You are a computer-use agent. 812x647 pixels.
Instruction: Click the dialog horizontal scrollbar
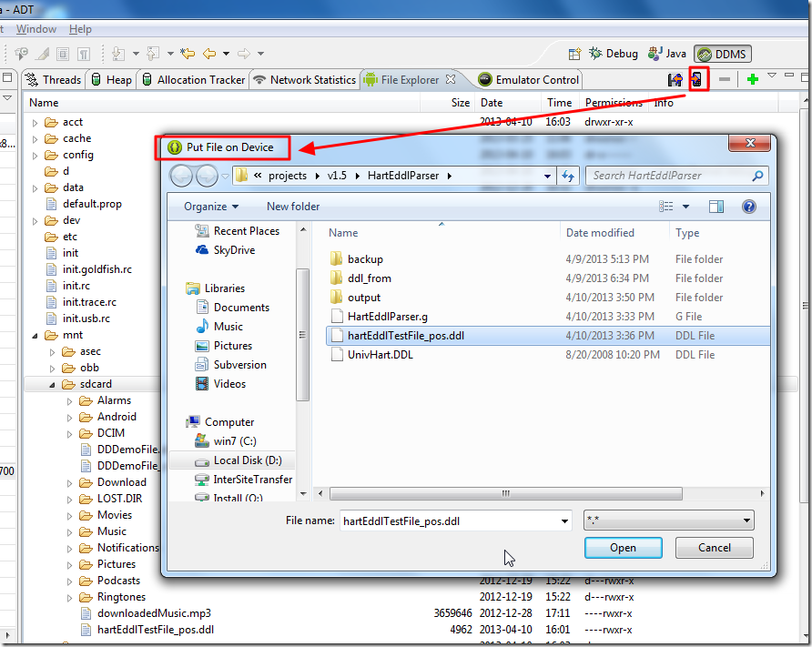(505, 493)
